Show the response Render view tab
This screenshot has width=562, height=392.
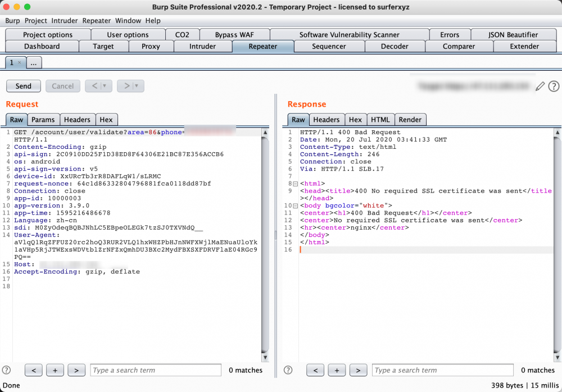coord(410,120)
